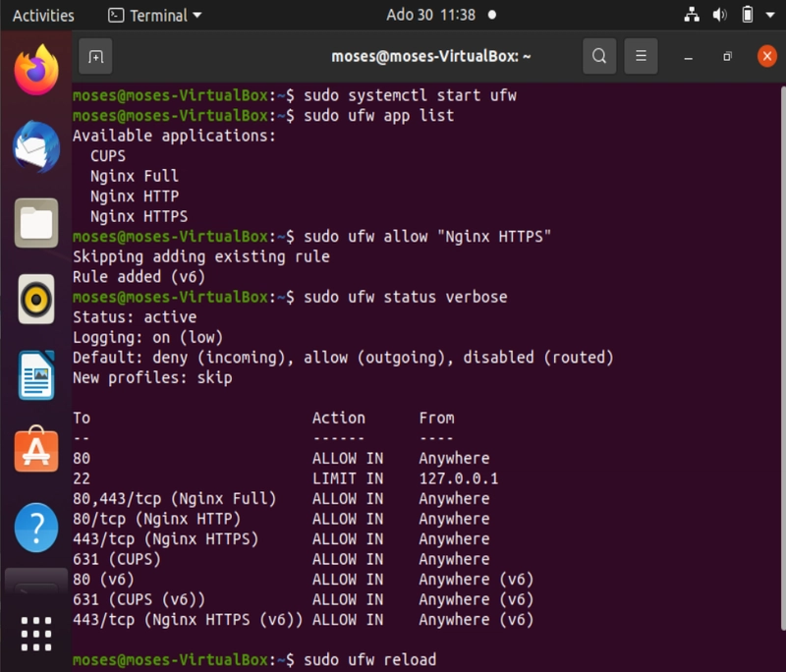This screenshot has height=672, width=786.
Task: Open Ubuntu Software store icon
Action: (x=36, y=450)
